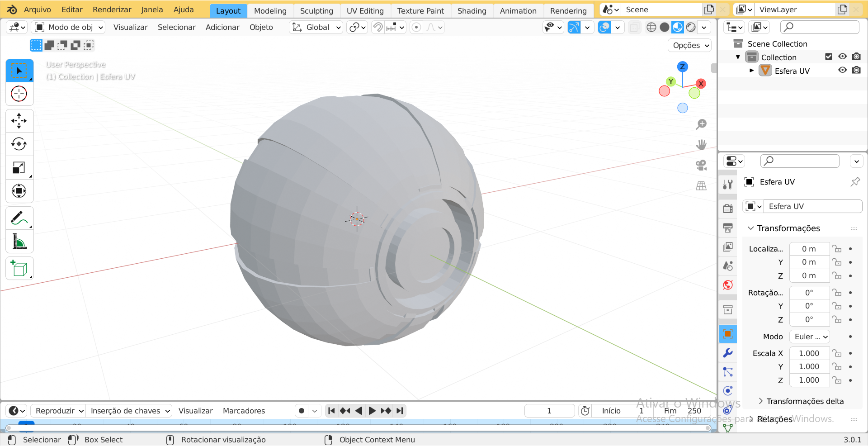
Task: Click the Escala X value field
Action: [809, 353]
